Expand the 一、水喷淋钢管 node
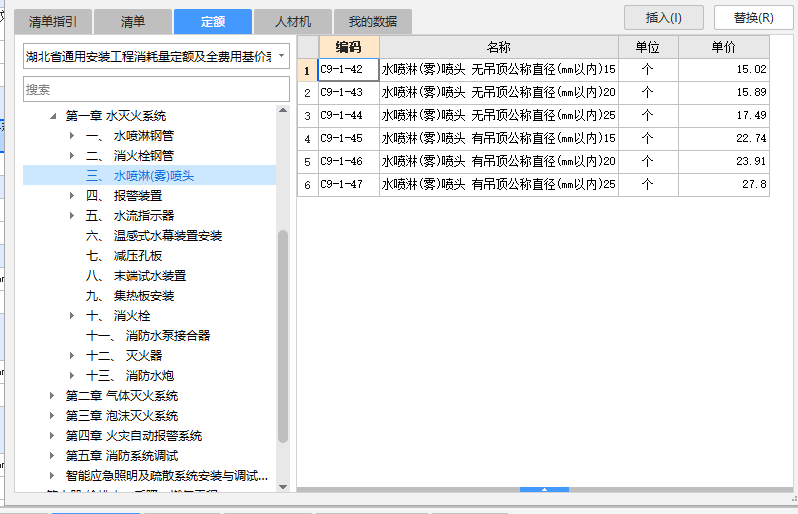This screenshot has width=798, height=514. pyautogui.click(x=72, y=136)
